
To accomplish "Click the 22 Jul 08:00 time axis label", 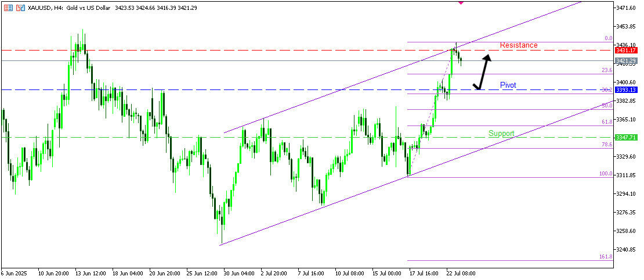I will point(461,273).
